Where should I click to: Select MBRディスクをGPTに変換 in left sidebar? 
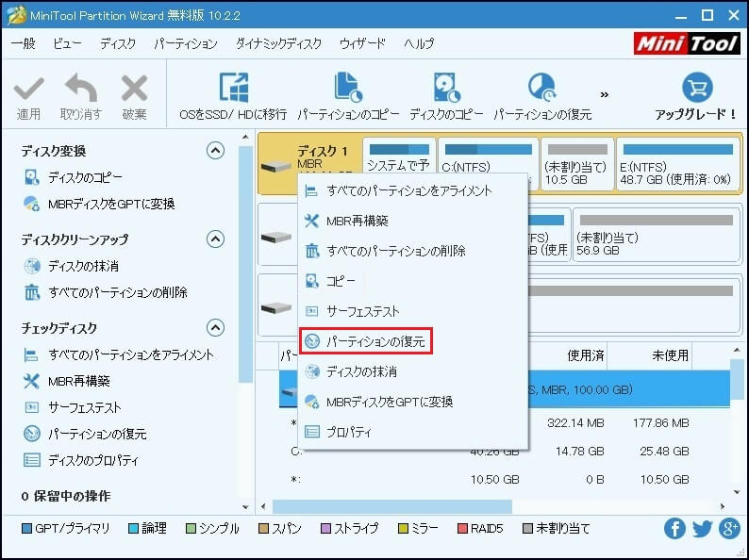click(x=111, y=204)
